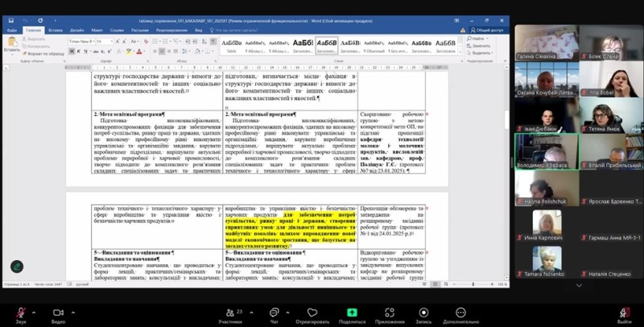The height and width of the screenshot is (327, 644).
Task: Adjust the Word zoom slider
Action: tap(473, 284)
